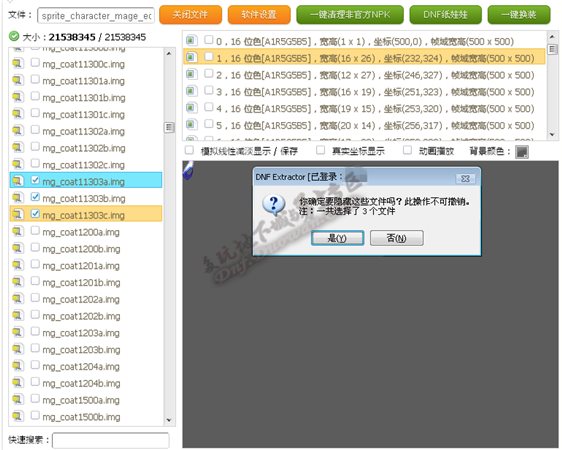
Task: Click the file icon beside mg_coat1203b.img
Action: pos(18,349)
